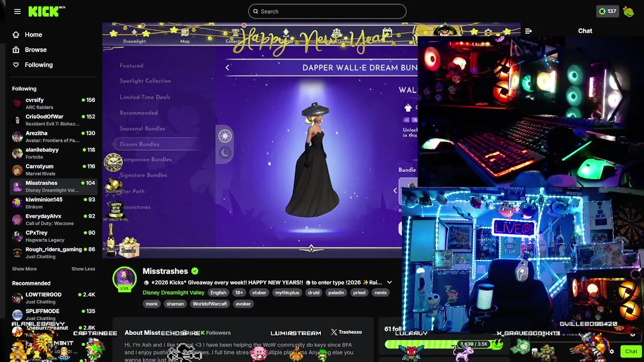The width and height of the screenshot is (644, 362).
Task: Click the evoker tag
Action: (x=244, y=304)
